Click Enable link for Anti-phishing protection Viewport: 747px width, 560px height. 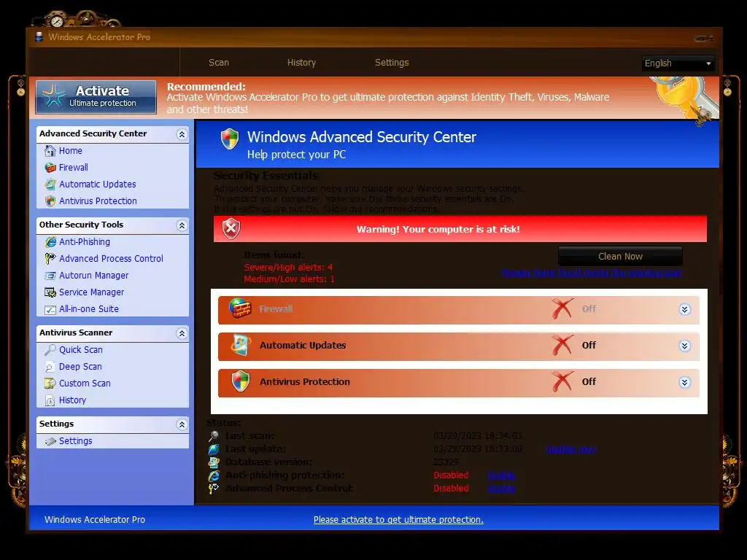(501, 475)
